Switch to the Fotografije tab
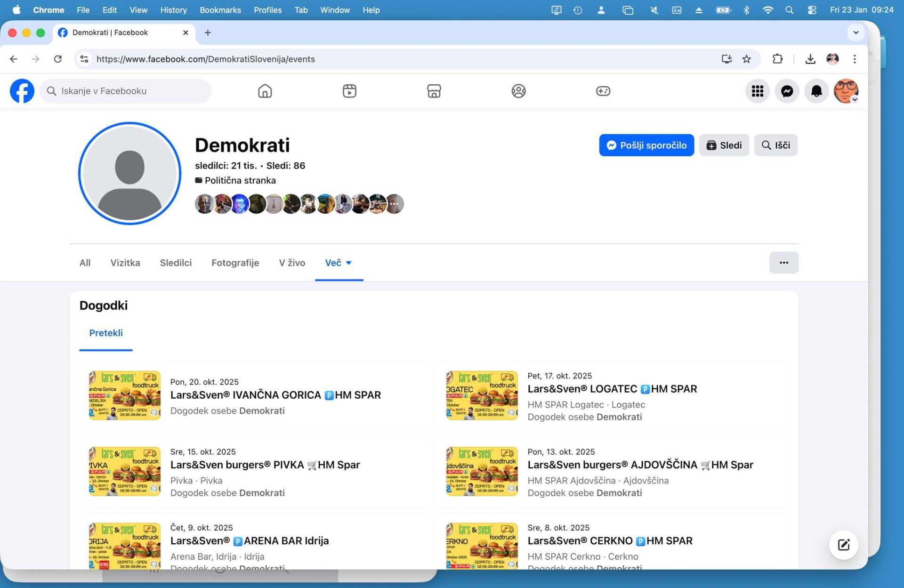The height and width of the screenshot is (588, 904). click(x=235, y=263)
